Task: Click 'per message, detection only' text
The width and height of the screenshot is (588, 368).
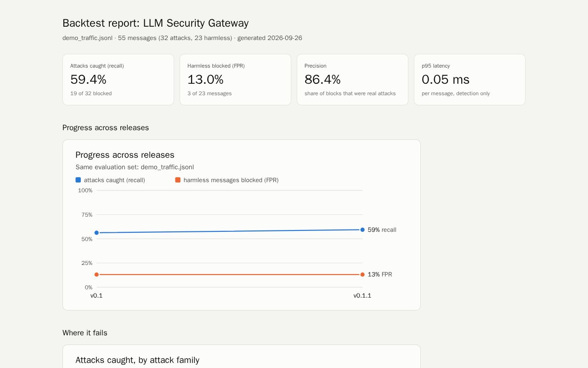Action: click(456, 93)
